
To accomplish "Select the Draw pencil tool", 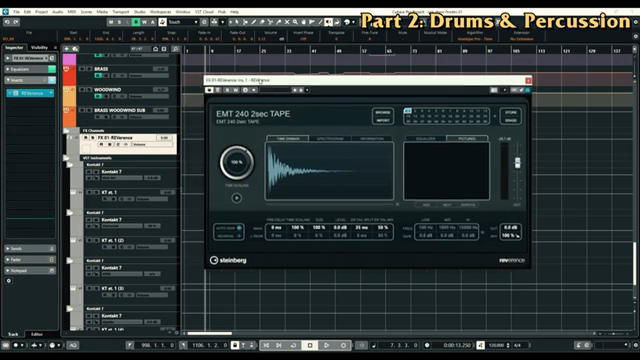I will (x=253, y=22).
